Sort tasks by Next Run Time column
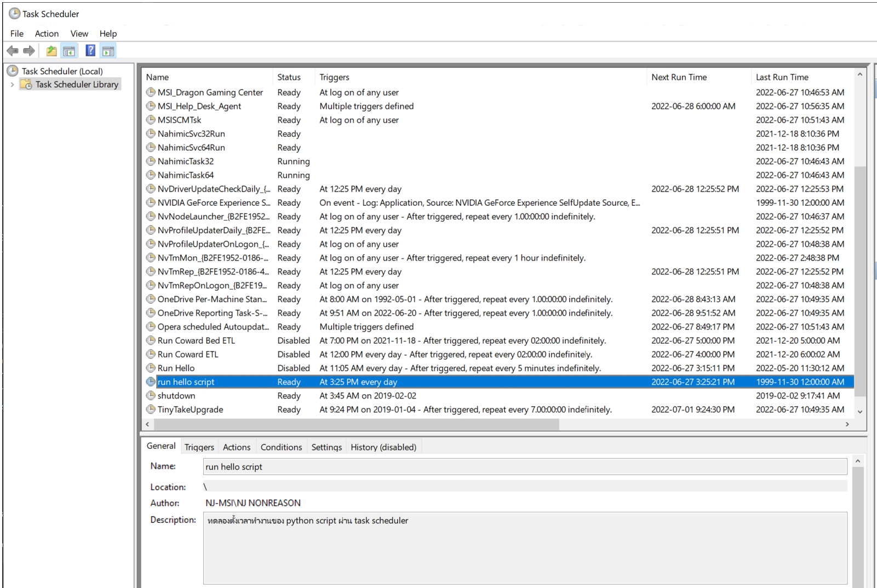This screenshot has width=877, height=588. coord(679,77)
